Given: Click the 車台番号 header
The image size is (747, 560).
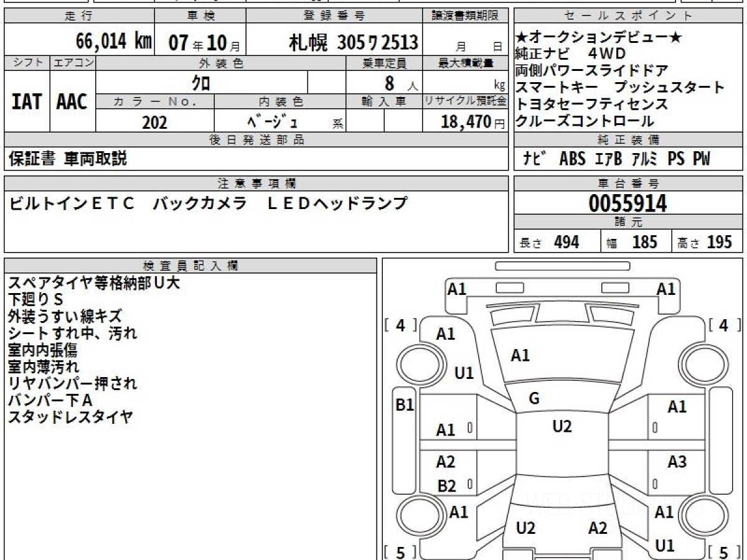Looking at the screenshot, I should pyautogui.click(x=629, y=184).
